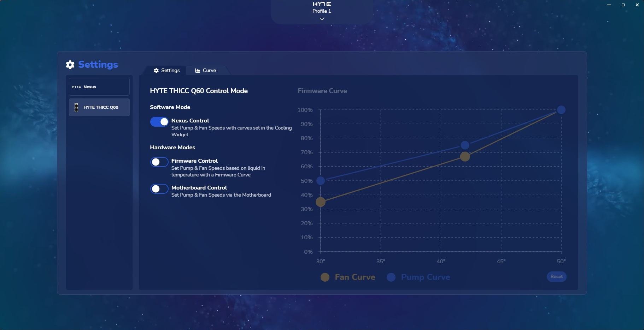Click the chart icon in Curve tab

point(198,71)
